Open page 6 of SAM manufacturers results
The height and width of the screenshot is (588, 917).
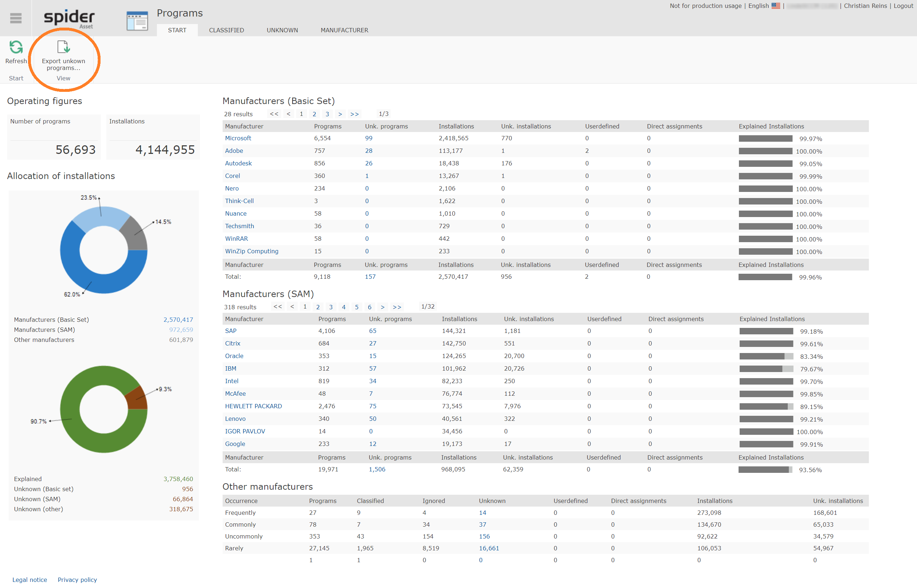(369, 307)
